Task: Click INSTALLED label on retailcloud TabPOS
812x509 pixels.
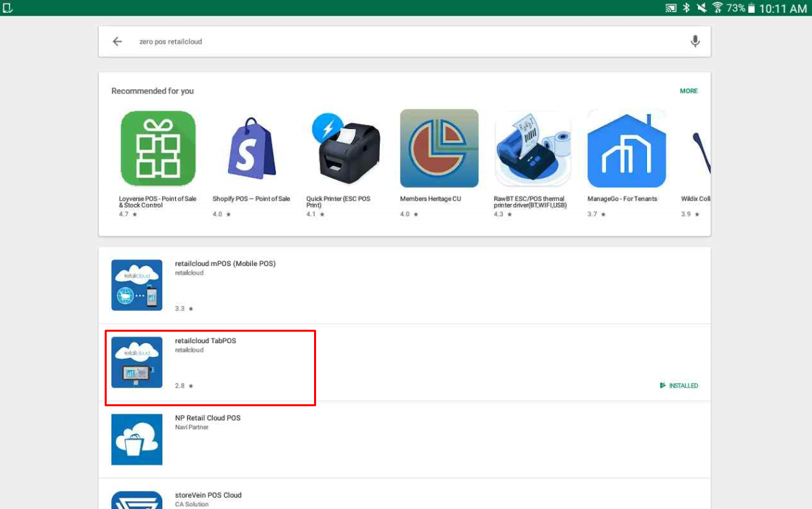Action: click(679, 386)
